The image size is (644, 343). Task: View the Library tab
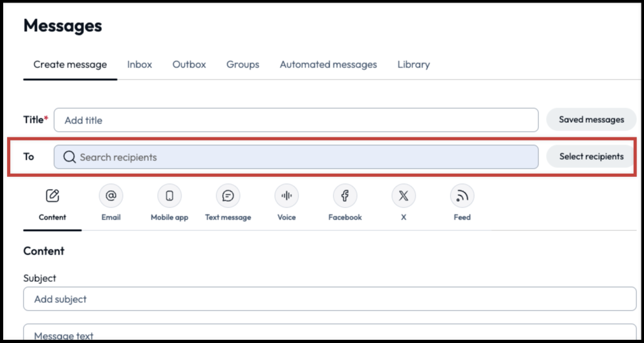(414, 64)
